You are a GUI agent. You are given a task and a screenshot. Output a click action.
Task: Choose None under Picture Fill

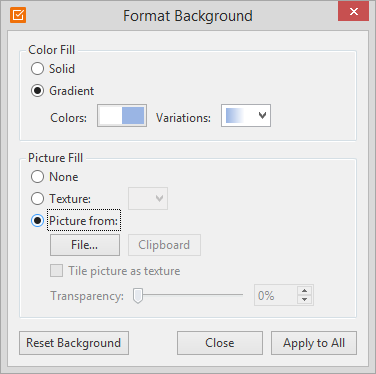click(x=37, y=177)
